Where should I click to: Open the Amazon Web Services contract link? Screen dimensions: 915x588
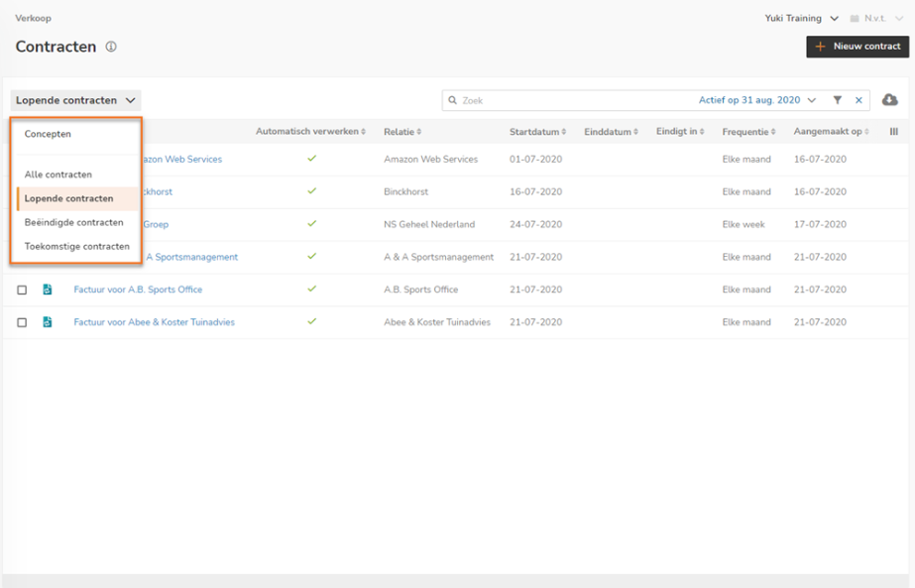coord(182,160)
